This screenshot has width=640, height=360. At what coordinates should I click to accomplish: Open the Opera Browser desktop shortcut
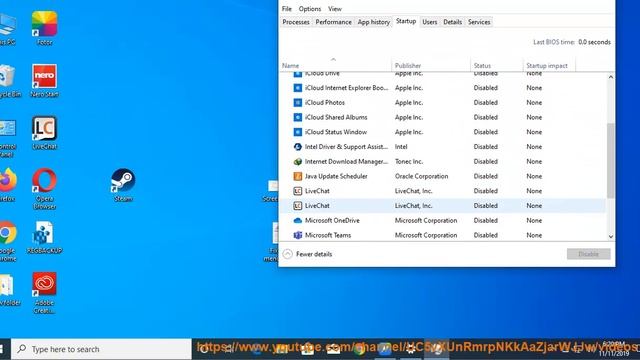pos(44,189)
